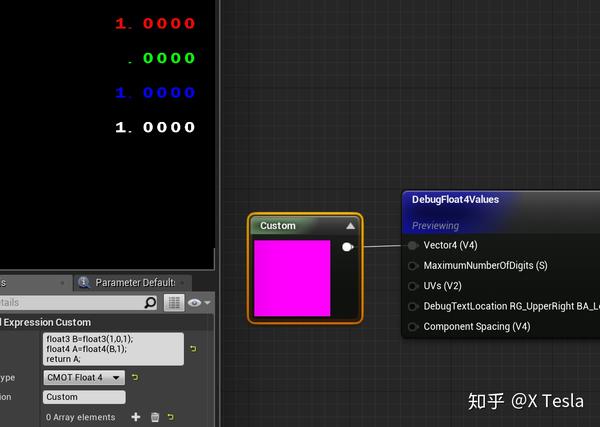
Task: Click the Vector4 (V4) input pin
Action: pos(412,245)
